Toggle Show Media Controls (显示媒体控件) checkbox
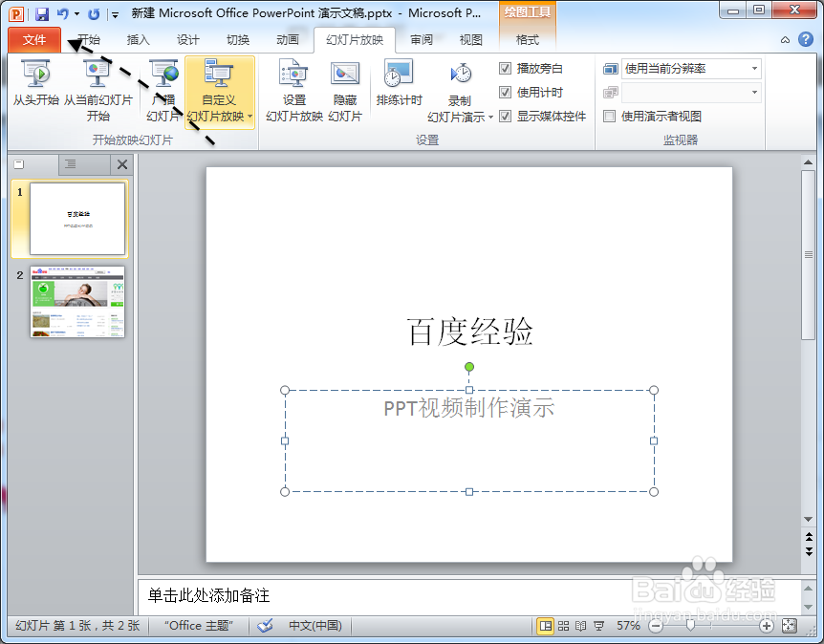Viewport: 824px width, 644px height. [x=505, y=116]
